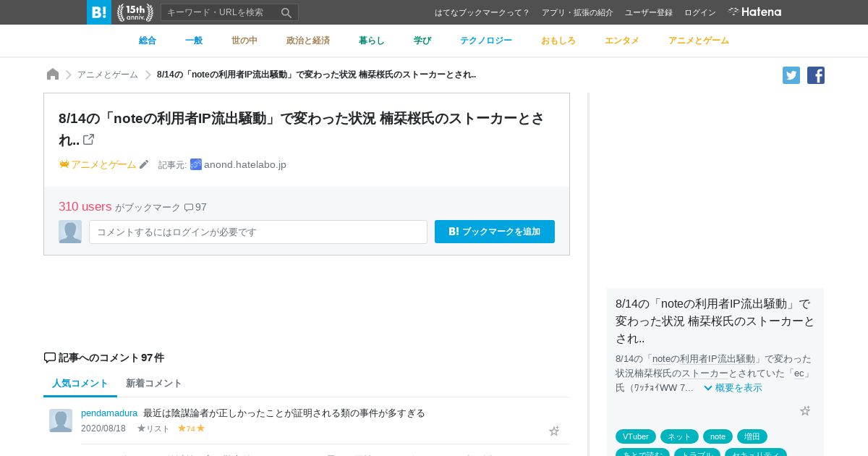Open the 15th anniversary badge
The width and height of the screenshot is (868, 456).
135,12
